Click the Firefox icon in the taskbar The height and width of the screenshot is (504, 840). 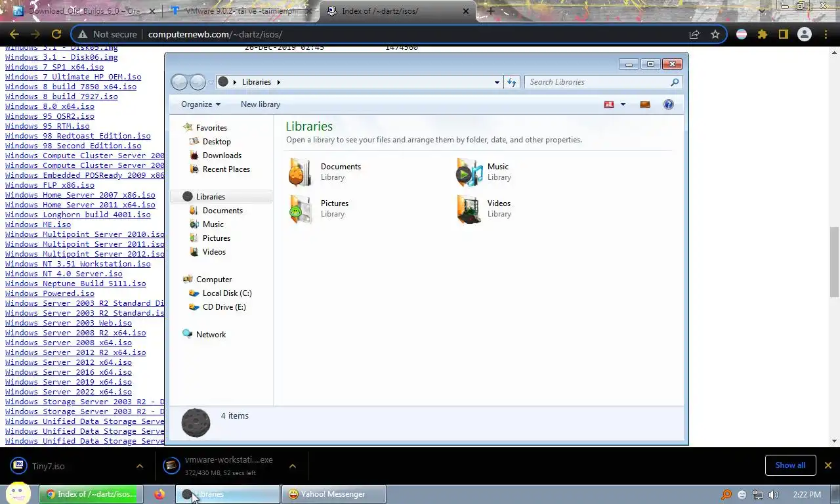159,494
